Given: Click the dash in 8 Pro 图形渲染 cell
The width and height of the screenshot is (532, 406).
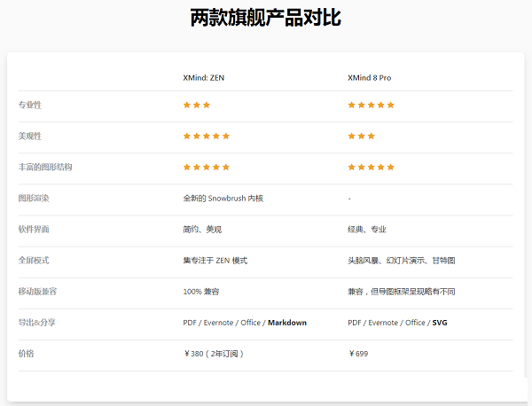Looking at the screenshot, I should click(349, 199).
